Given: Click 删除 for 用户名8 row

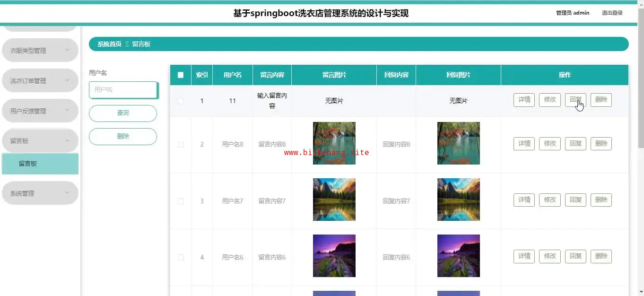Looking at the screenshot, I should tap(601, 144).
